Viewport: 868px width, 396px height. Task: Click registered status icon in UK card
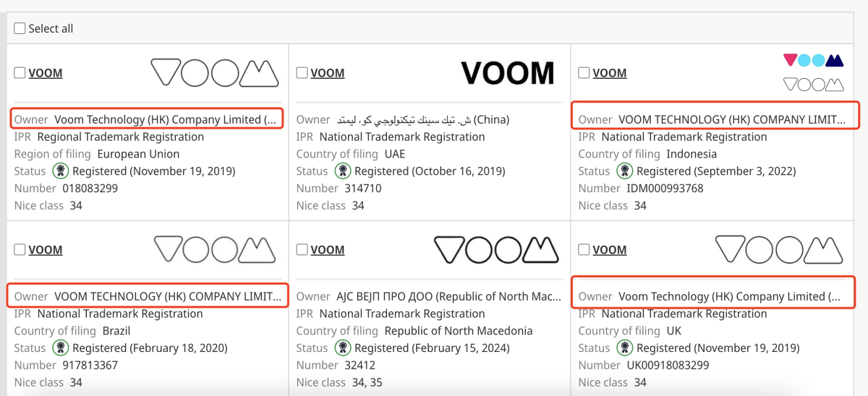point(625,348)
